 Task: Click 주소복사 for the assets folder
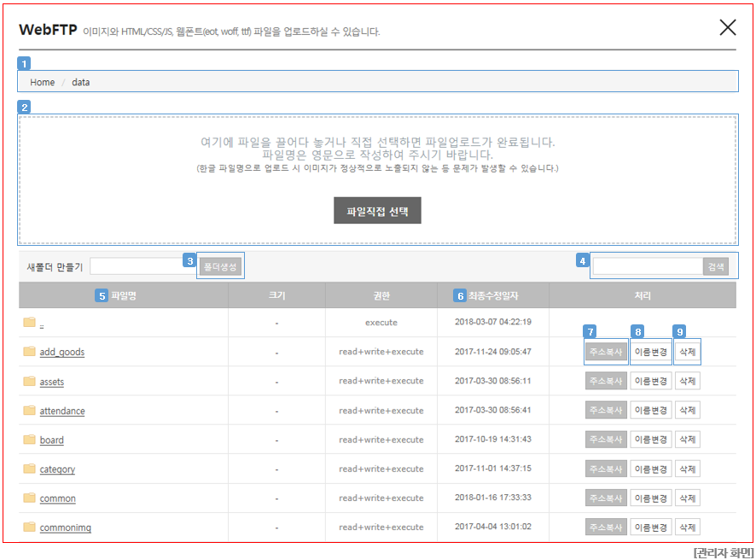[x=606, y=381]
